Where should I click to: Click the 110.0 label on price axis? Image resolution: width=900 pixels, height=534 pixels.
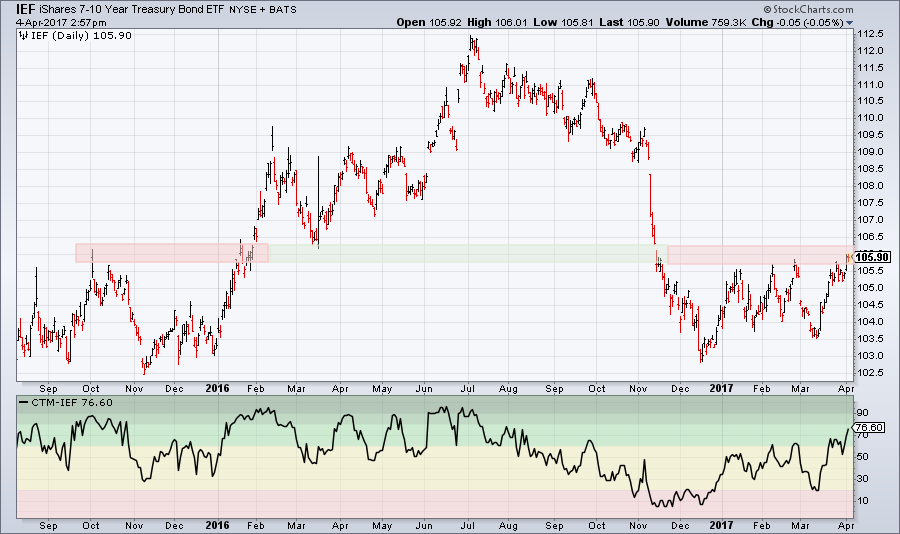(x=870, y=118)
